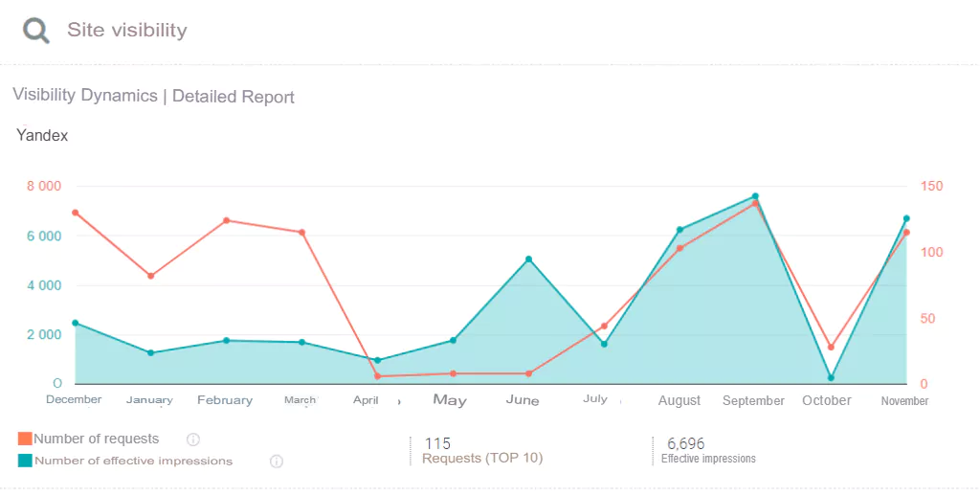This screenshot has height=496, width=980.
Task: Click the 6 000 left axis value
Action: tap(44, 236)
